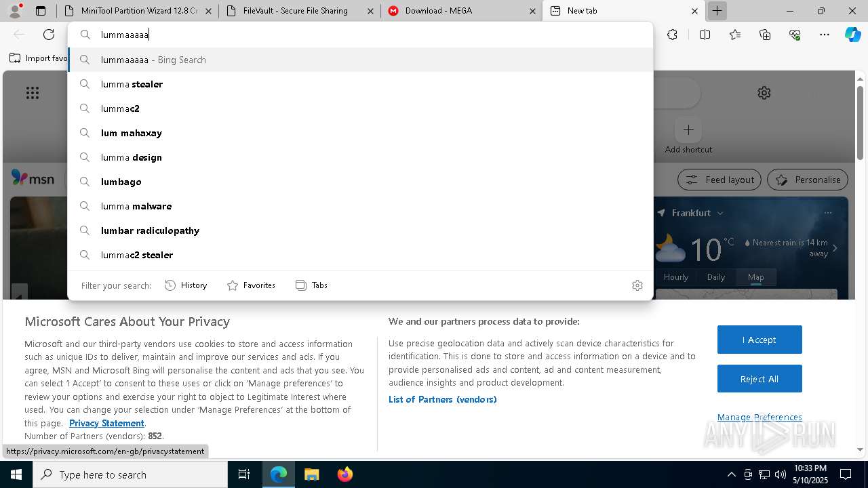Select 'lum mahaxay' suggestion
This screenshot has height=488, width=868.
click(x=360, y=133)
